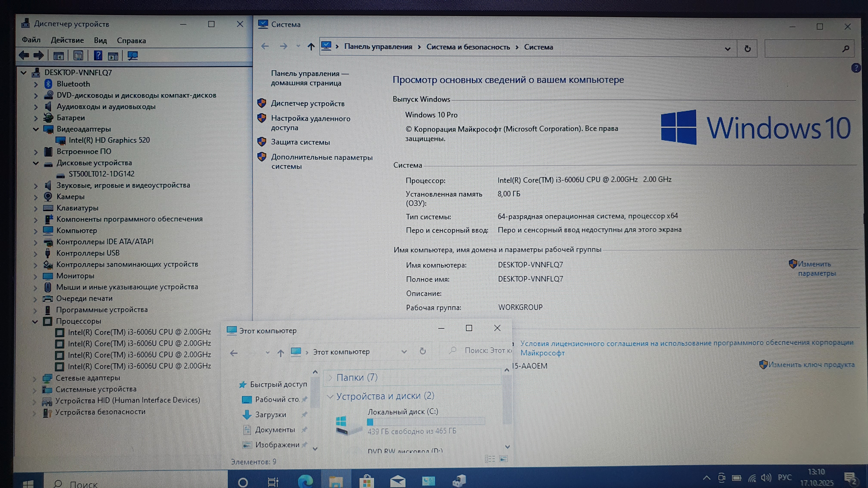Open the Вид menu
Viewport: 868px width, 488px height.
[x=100, y=41]
